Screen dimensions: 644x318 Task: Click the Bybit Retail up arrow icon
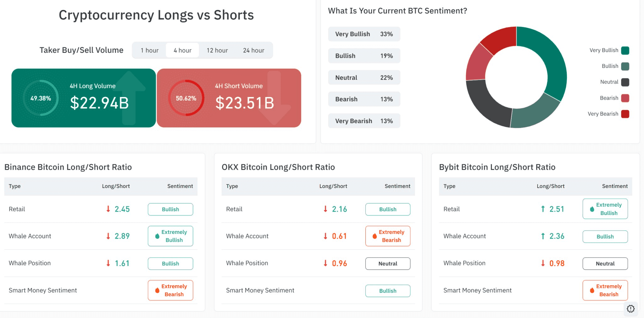[x=543, y=209]
